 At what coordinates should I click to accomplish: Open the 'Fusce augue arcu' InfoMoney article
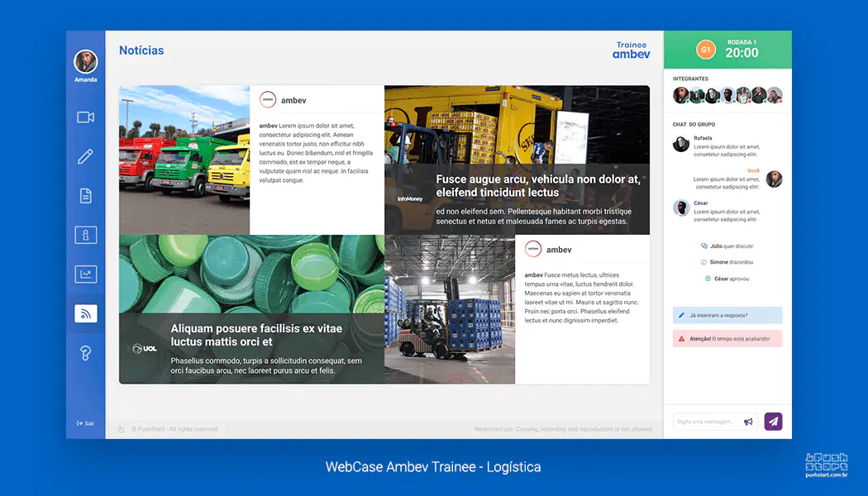click(517, 160)
